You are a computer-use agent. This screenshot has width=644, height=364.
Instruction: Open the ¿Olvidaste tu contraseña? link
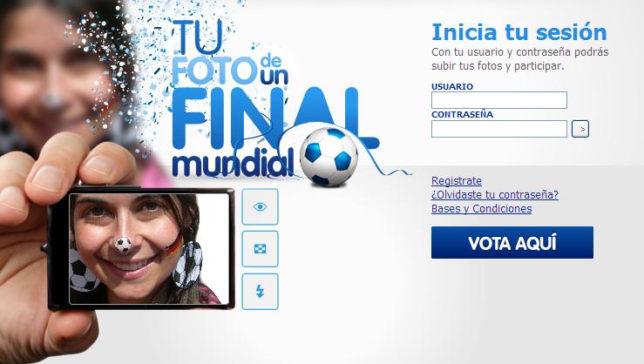[x=494, y=195]
